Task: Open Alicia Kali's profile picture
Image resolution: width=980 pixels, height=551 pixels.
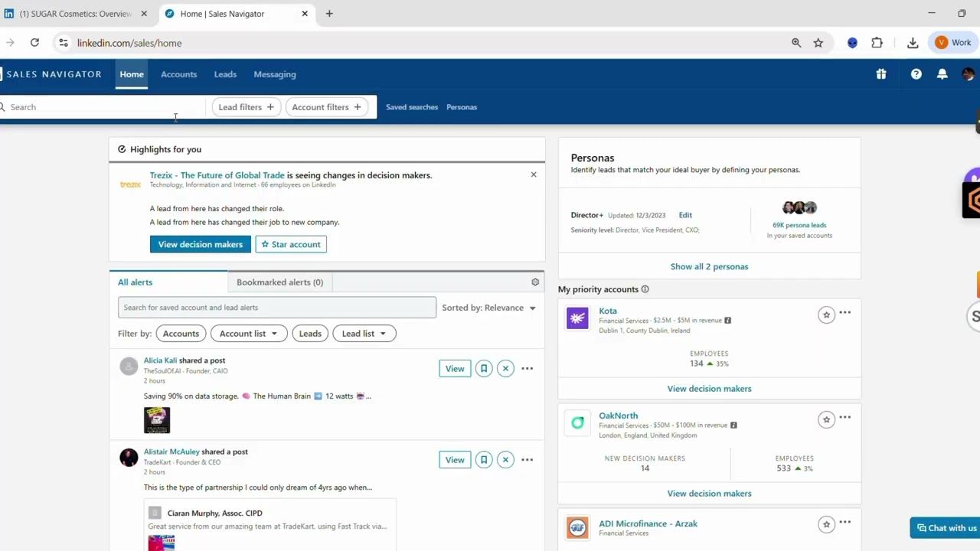Action: (x=129, y=367)
